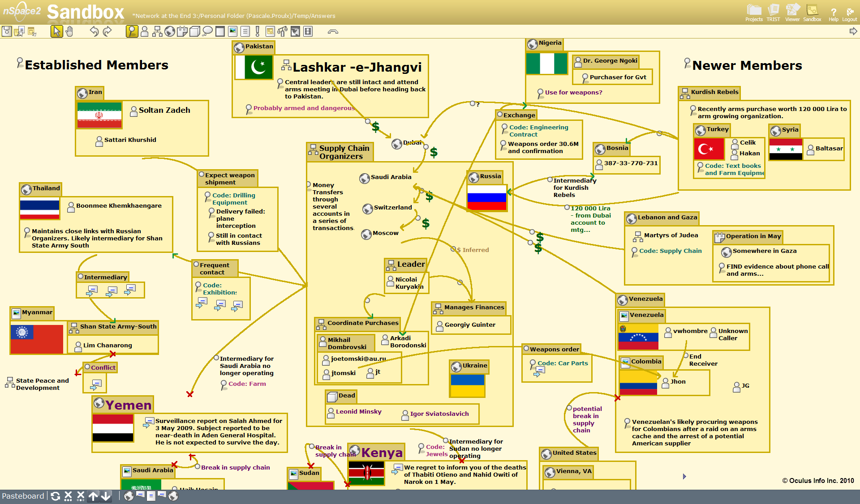Select the Yemen heading

coord(129,405)
